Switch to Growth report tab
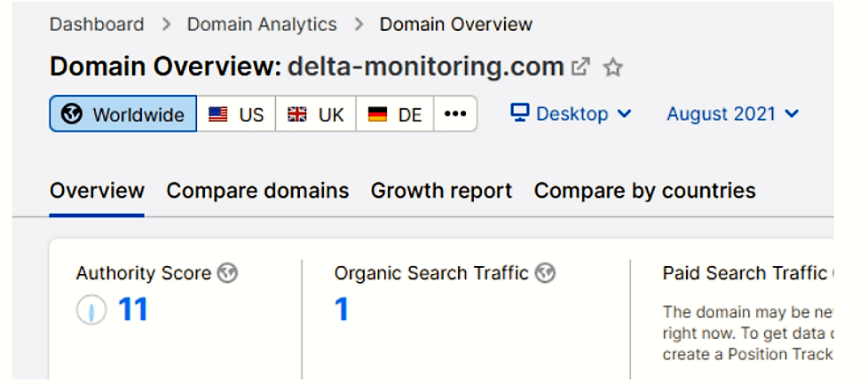The image size is (868, 385). pos(441,191)
